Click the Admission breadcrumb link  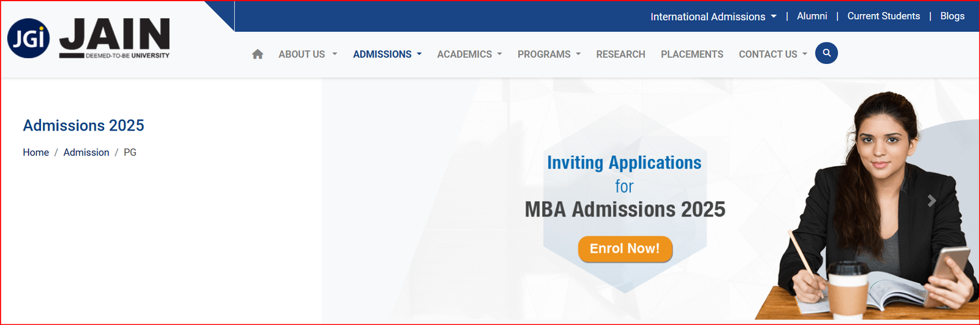coord(86,152)
